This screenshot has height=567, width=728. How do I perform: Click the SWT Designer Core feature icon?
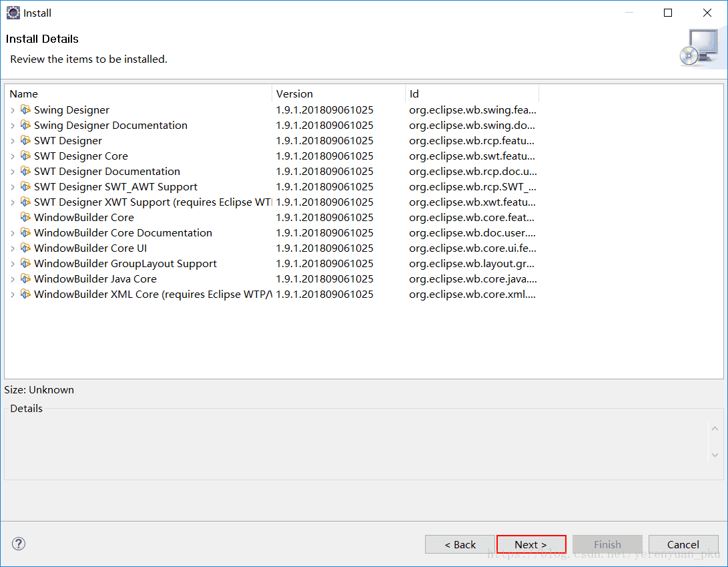(x=25, y=156)
